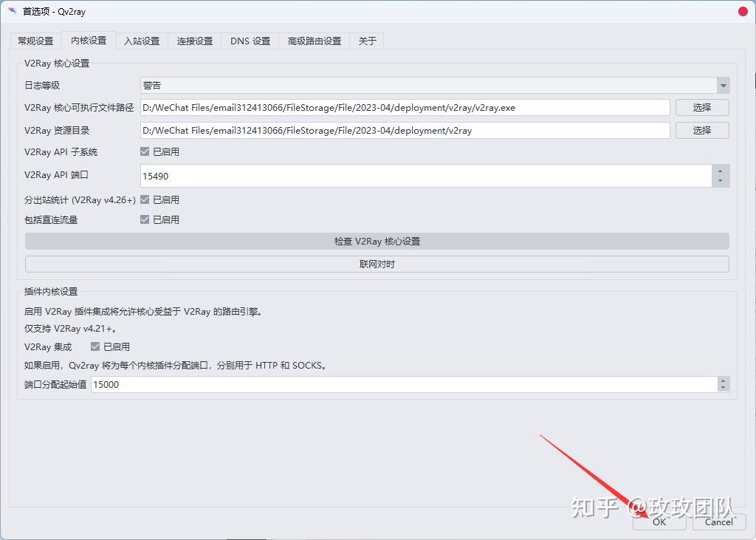Click 选择 beside the v2ray.exe path
This screenshot has height=540, width=756.
pos(702,108)
